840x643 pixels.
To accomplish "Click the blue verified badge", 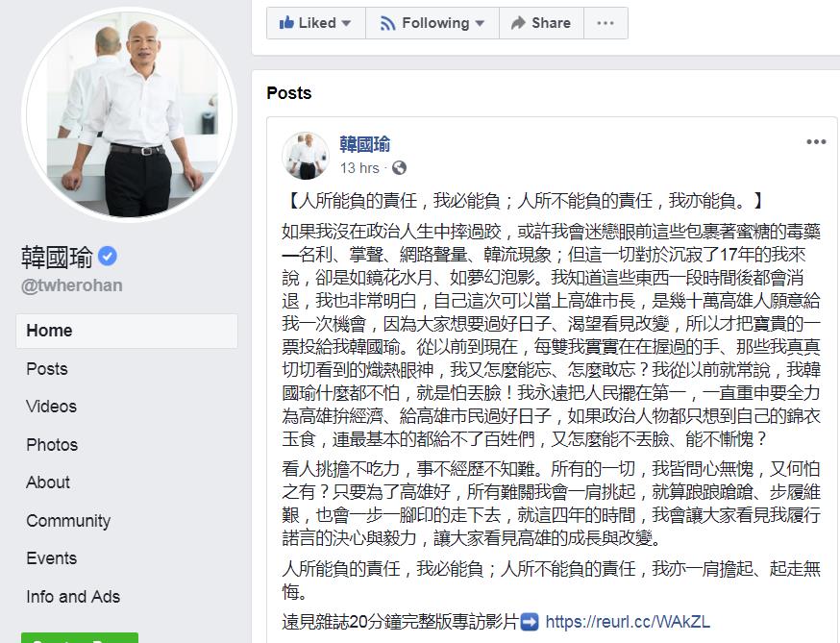I will coord(107,256).
